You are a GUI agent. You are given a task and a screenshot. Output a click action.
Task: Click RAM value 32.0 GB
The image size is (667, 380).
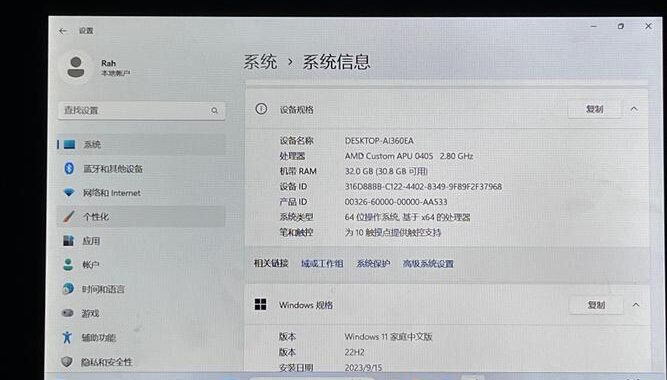click(386, 171)
